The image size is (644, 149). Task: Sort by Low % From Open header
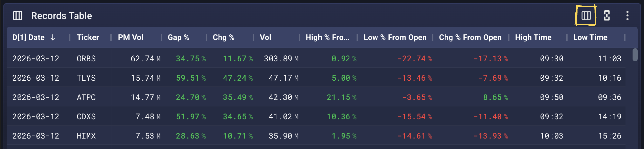point(395,38)
